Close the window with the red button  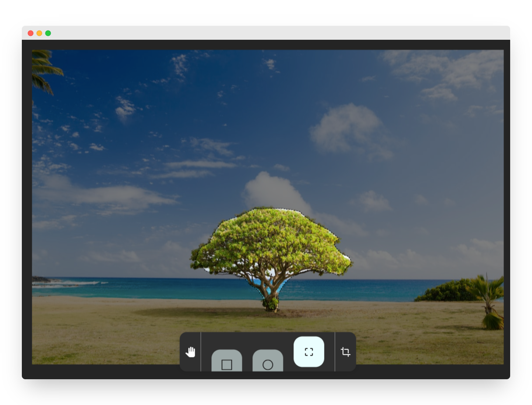[x=31, y=33]
